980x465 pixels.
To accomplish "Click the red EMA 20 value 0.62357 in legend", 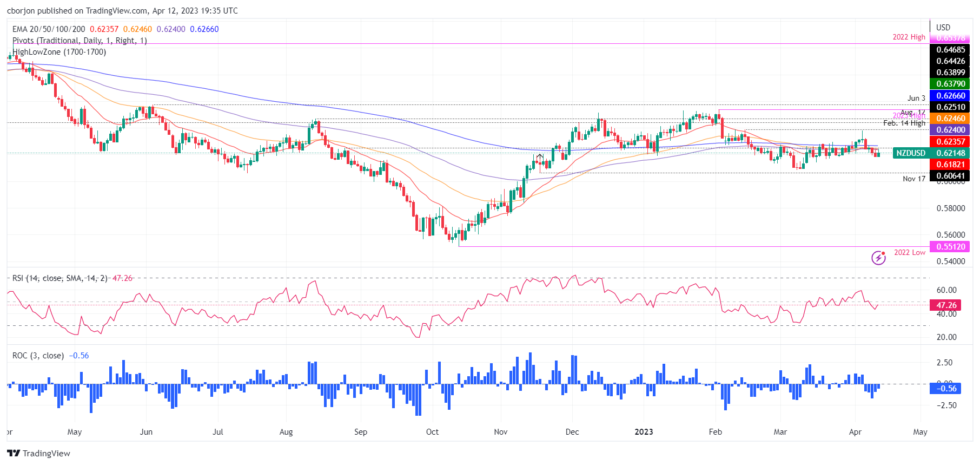I will pos(104,29).
